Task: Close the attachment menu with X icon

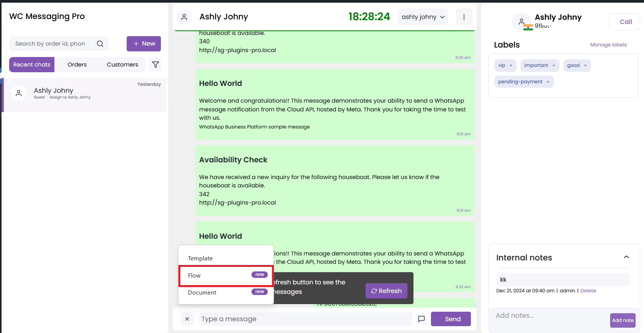Action: pos(187,319)
